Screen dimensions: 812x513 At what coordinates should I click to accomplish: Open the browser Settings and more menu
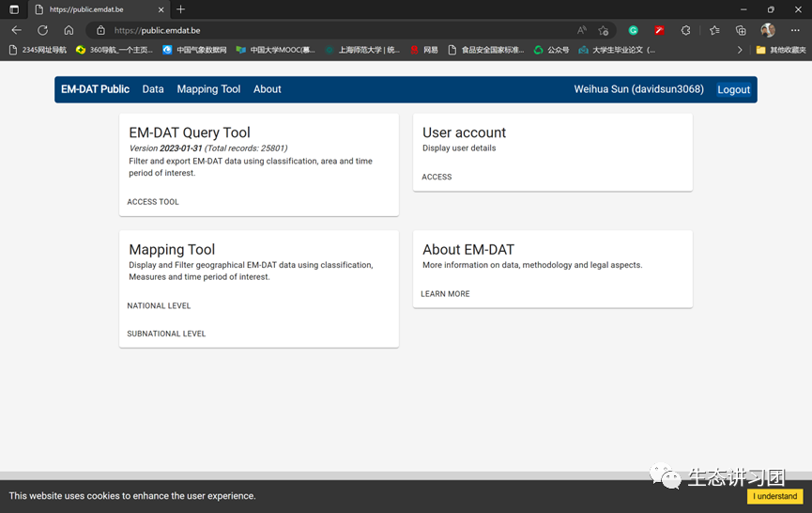(x=795, y=31)
